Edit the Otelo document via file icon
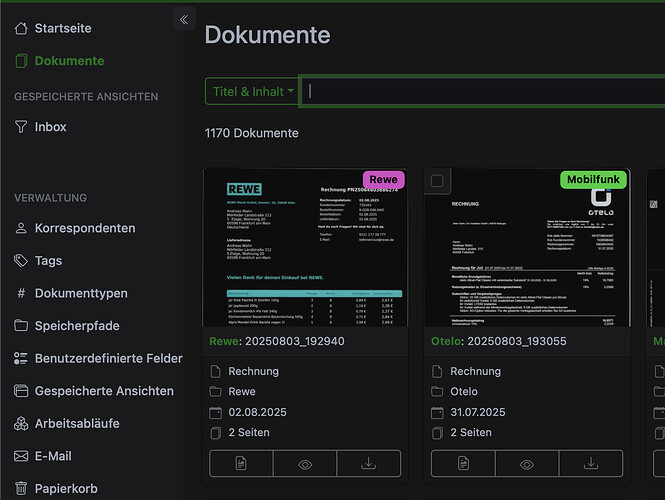 (463, 464)
